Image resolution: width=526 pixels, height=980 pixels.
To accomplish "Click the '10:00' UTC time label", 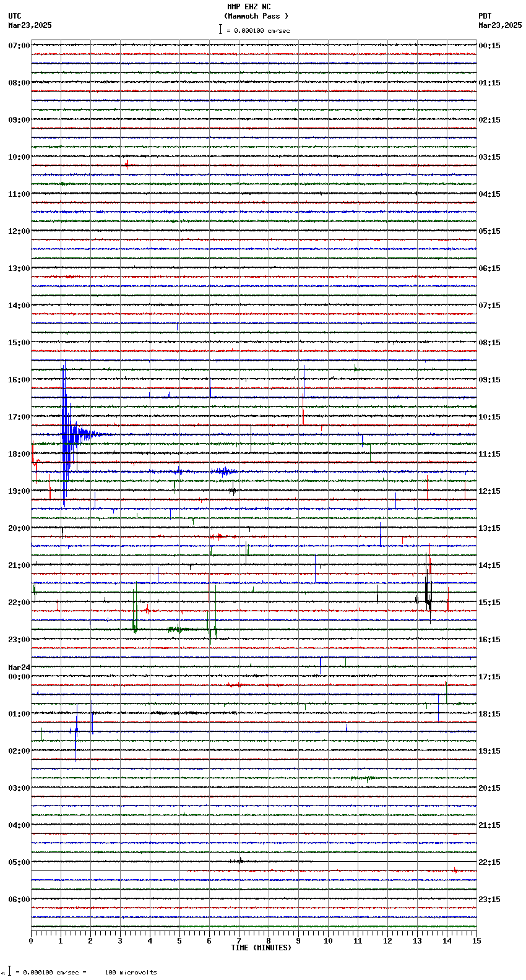I will pyautogui.click(x=19, y=157).
